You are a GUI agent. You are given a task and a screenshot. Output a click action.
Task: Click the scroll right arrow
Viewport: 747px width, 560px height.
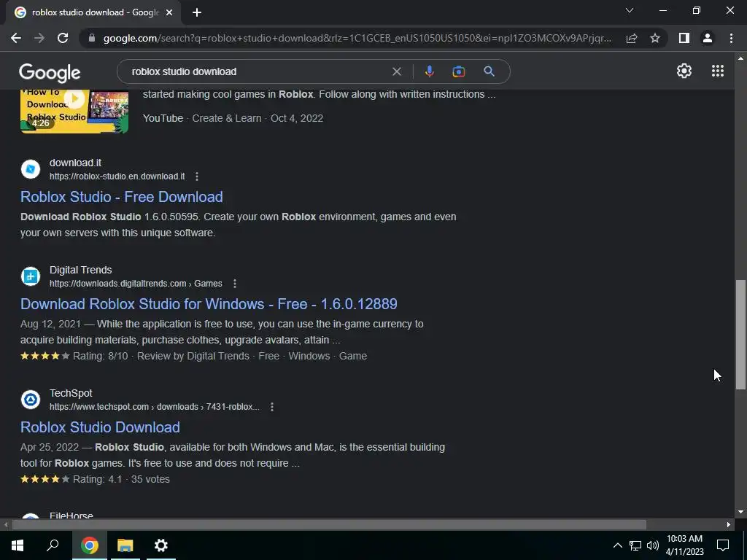tap(729, 525)
